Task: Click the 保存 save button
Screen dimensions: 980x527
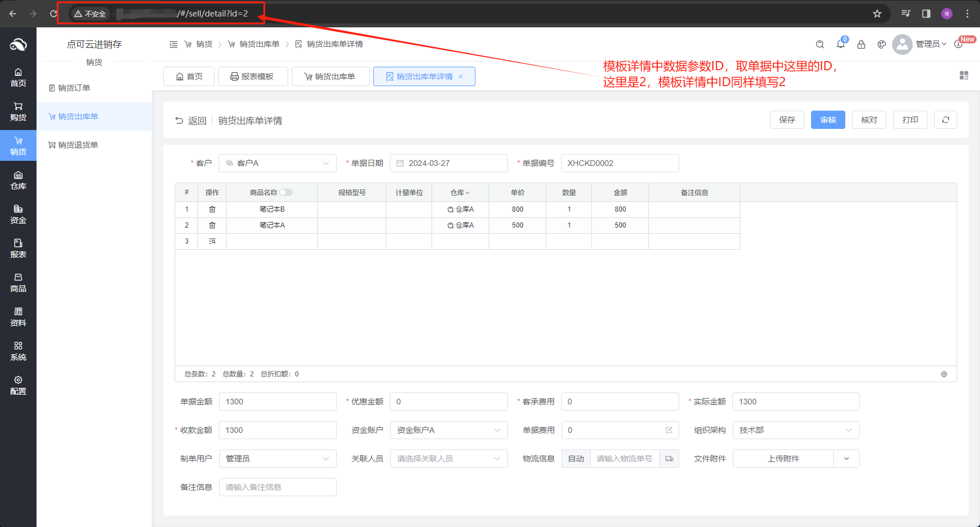Action: point(787,120)
